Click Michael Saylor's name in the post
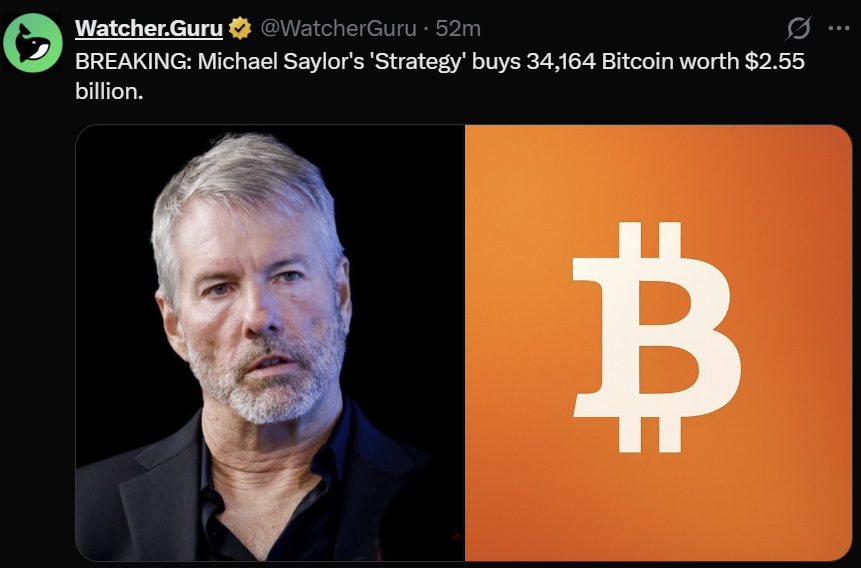This screenshot has width=861, height=568. click(x=281, y=61)
